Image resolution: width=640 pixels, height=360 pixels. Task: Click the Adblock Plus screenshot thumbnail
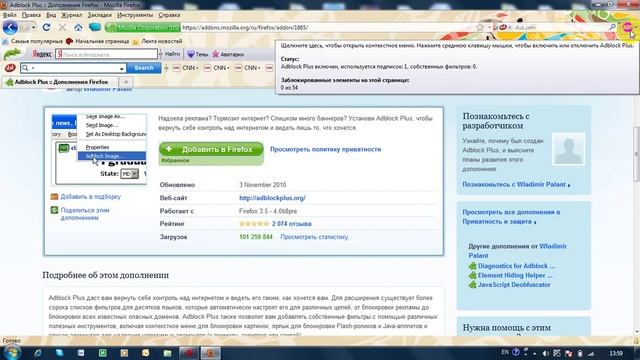tap(99, 150)
